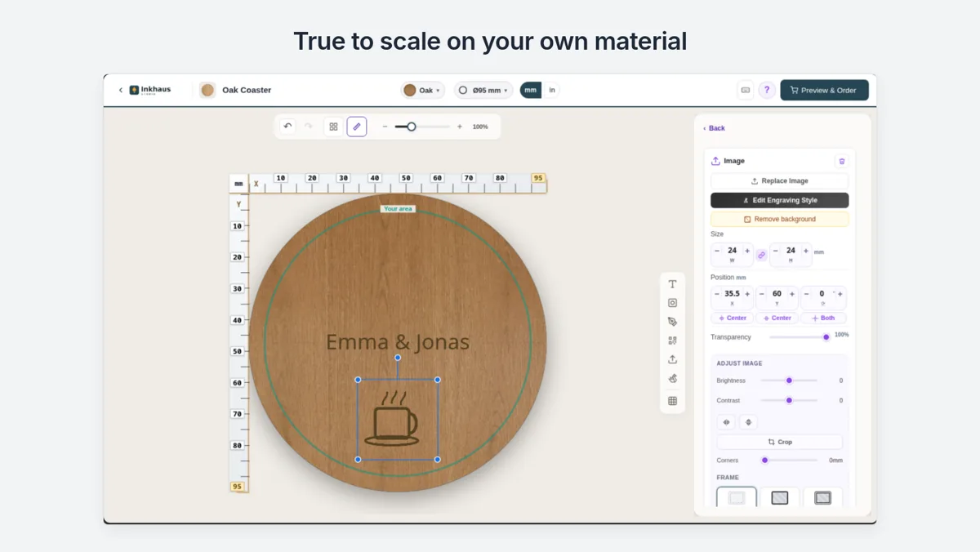The height and width of the screenshot is (552, 980).
Task: Increase the X position with plus
Action: 747,294
